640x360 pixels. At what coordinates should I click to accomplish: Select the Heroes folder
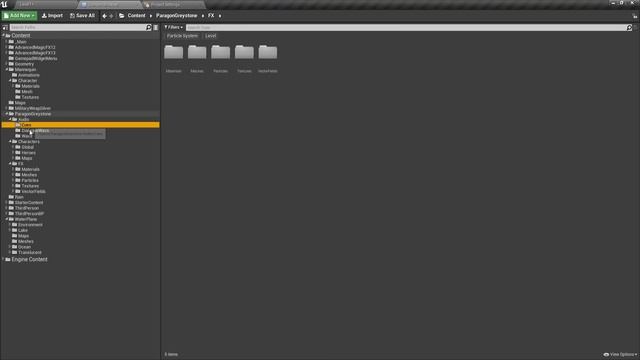[28, 153]
